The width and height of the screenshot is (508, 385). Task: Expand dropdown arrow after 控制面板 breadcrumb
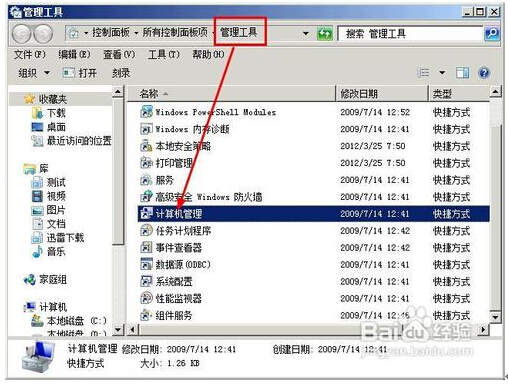136,33
